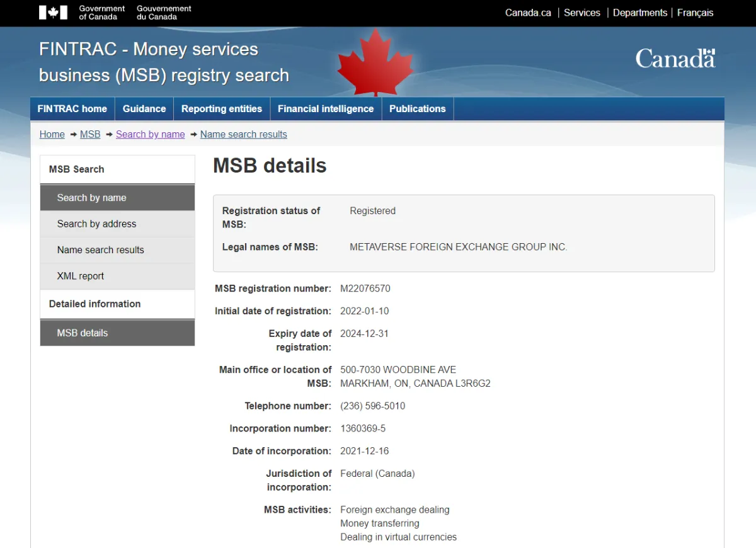Click the Money transferring activity
The height and width of the screenshot is (548, 756).
pos(380,523)
